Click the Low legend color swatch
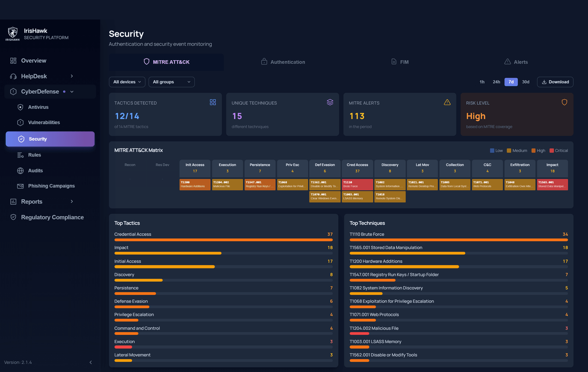 tap(492, 151)
